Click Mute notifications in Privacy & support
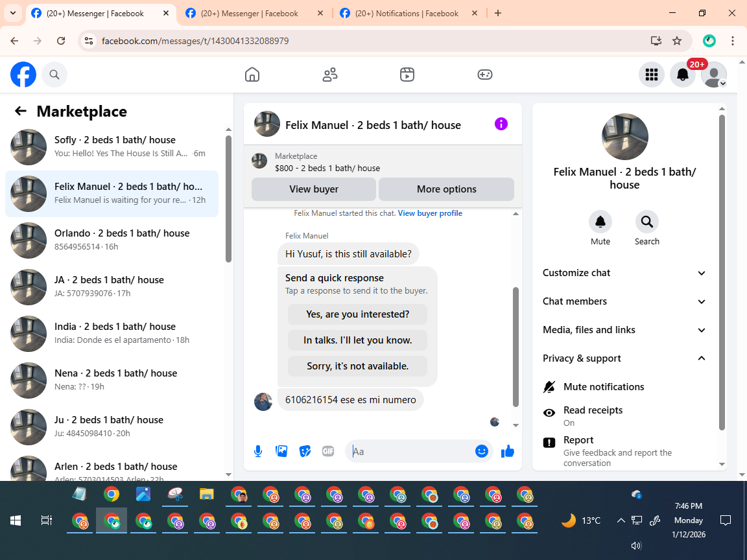The width and height of the screenshot is (747, 560). pyautogui.click(x=624, y=387)
